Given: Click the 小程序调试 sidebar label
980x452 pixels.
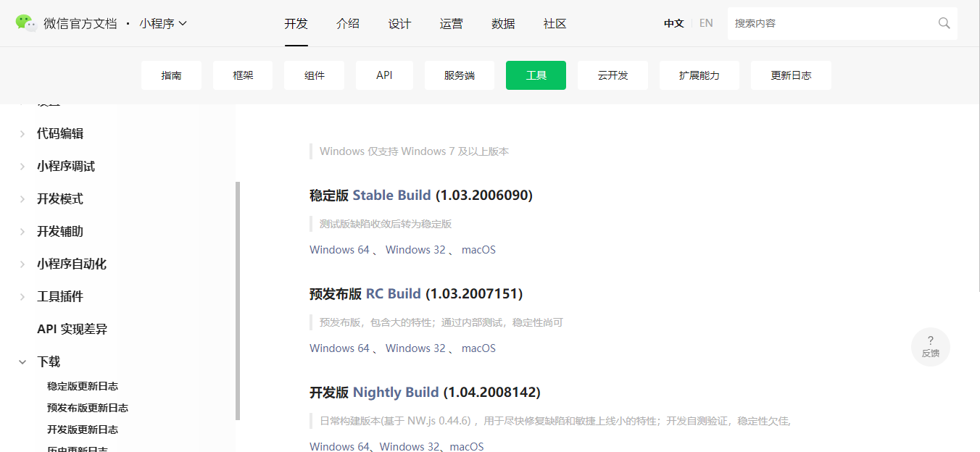Looking at the screenshot, I should pos(66,166).
